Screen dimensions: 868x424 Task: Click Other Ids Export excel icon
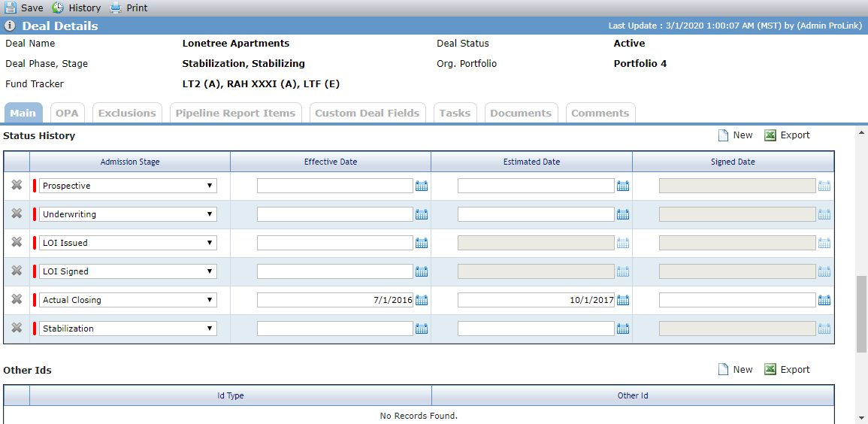point(770,369)
